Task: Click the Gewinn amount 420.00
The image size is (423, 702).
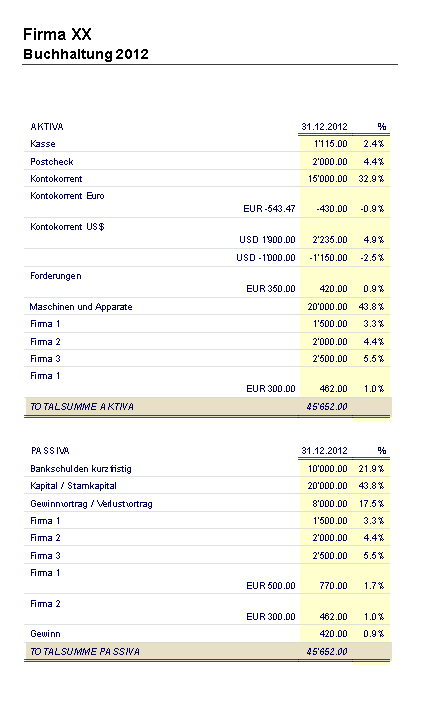Action: click(x=333, y=634)
